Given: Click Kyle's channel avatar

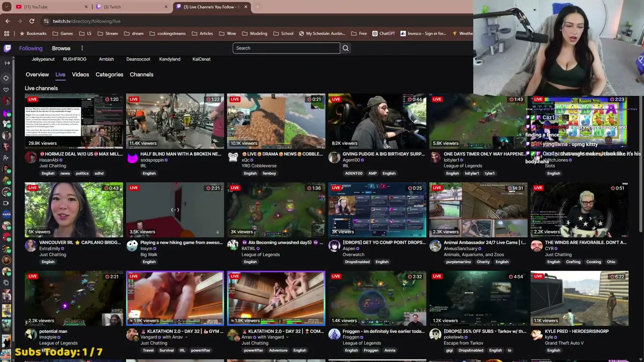Looking at the screenshot, I should pyautogui.click(x=536, y=334).
